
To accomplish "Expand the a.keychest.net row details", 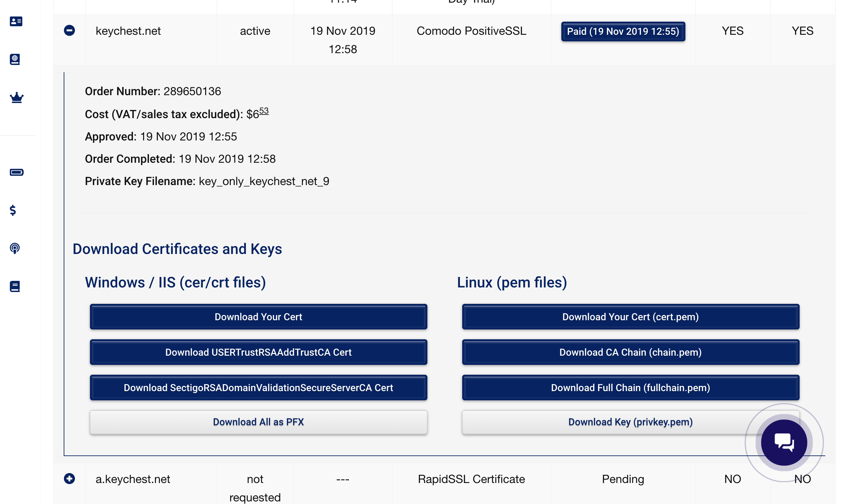I will [x=69, y=478].
